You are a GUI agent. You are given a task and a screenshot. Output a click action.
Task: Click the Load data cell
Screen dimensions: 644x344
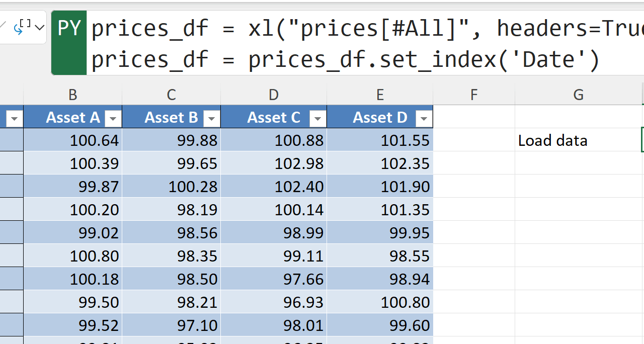pos(578,140)
